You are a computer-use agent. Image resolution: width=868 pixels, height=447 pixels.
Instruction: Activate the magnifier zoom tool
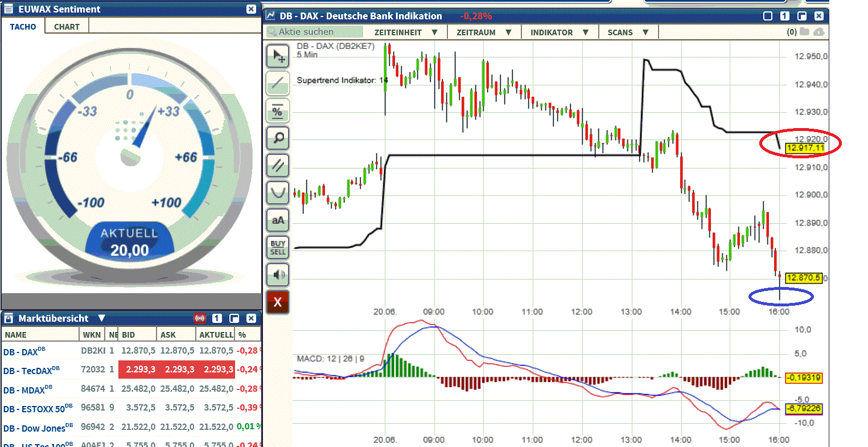coord(278,138)
